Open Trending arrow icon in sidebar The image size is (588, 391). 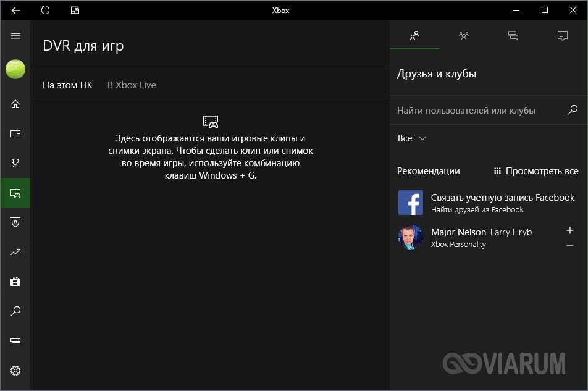(15, 252)
